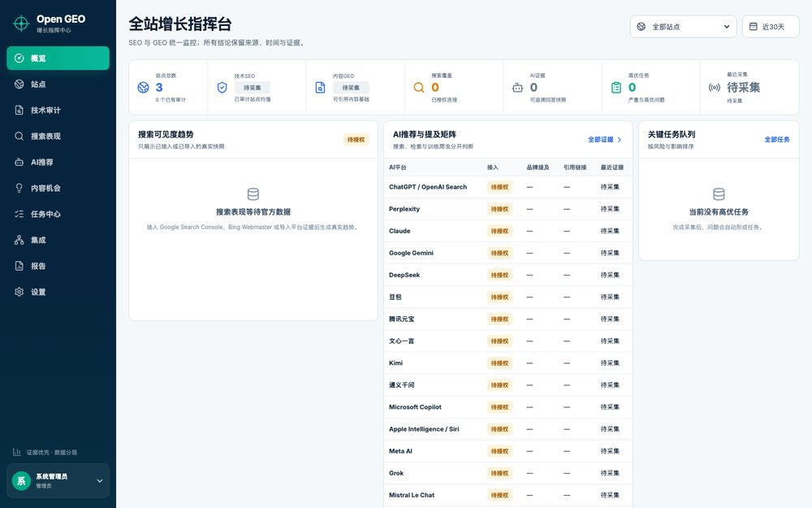The image size is (812, 508).
Task: Click the 待授权 badge for Claude row
Action: 499,231
